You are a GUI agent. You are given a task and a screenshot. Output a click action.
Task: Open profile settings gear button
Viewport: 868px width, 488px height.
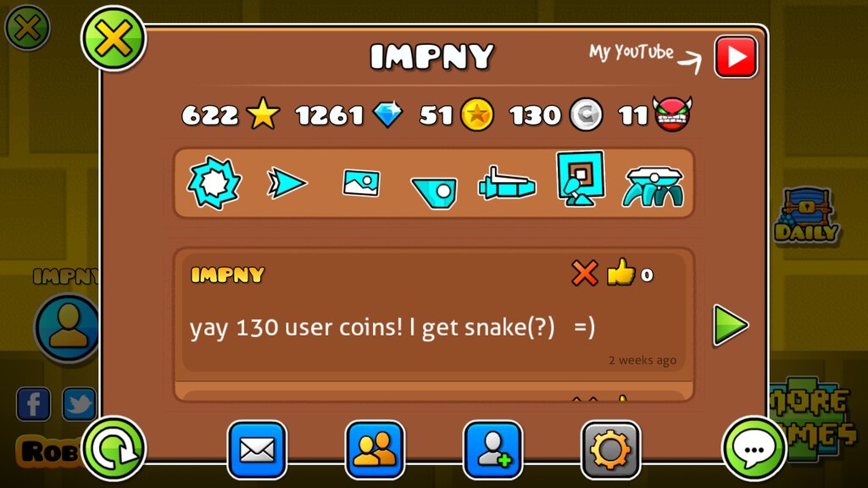pos(610,450)
